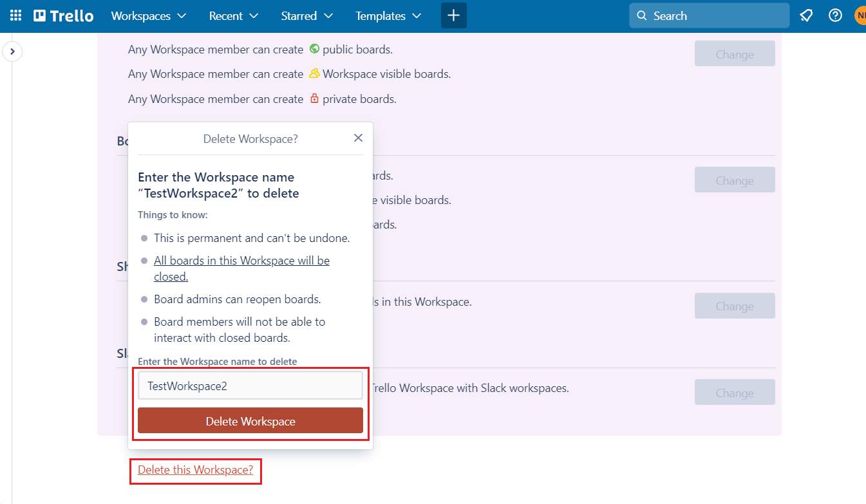Click the plus Create button
This screenshot has width=866, height=504.
(454, 15)
